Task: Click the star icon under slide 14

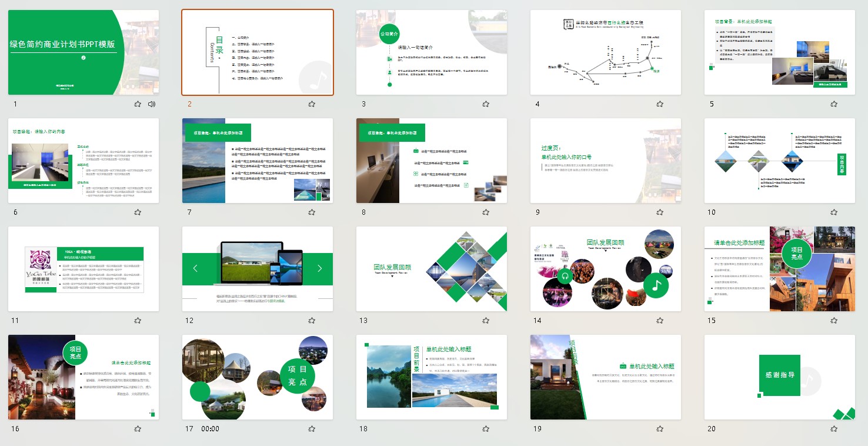Action: (x=660, y=321)
